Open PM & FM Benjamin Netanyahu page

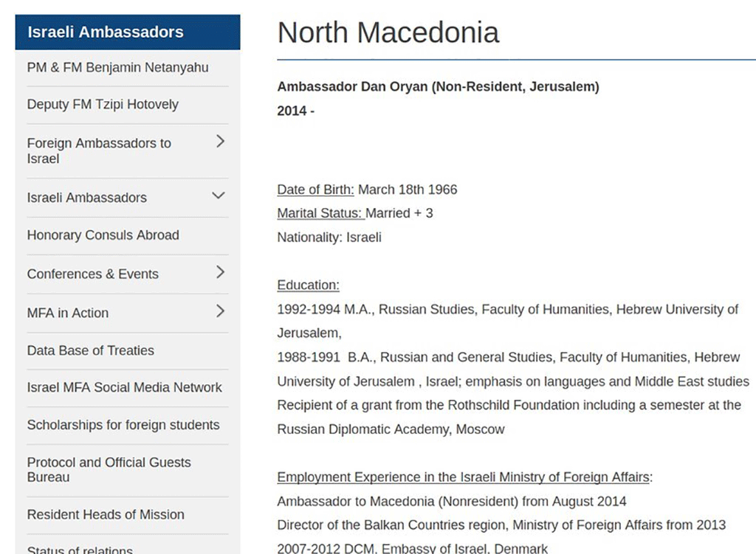coord(117,67)
